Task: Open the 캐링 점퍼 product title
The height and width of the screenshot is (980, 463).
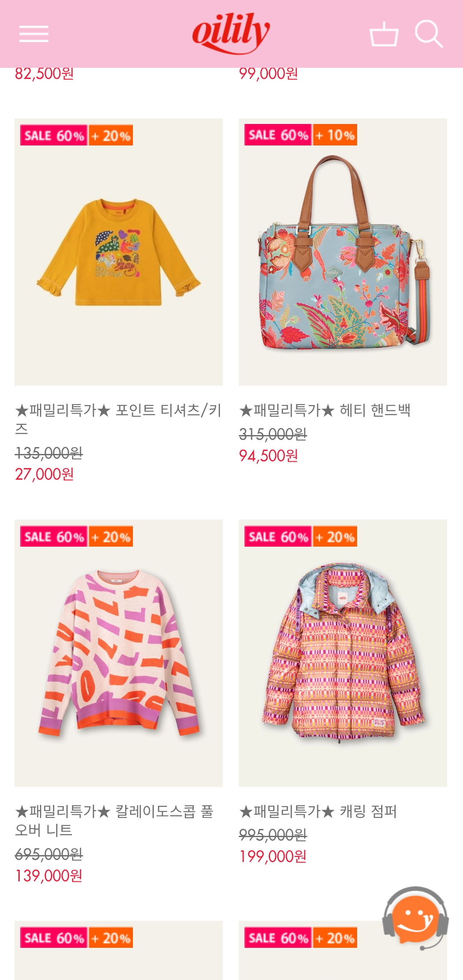Action: (318, 811)
